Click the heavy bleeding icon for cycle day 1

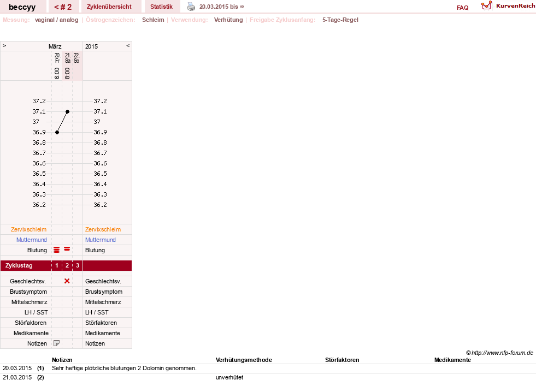pos(57,250)
